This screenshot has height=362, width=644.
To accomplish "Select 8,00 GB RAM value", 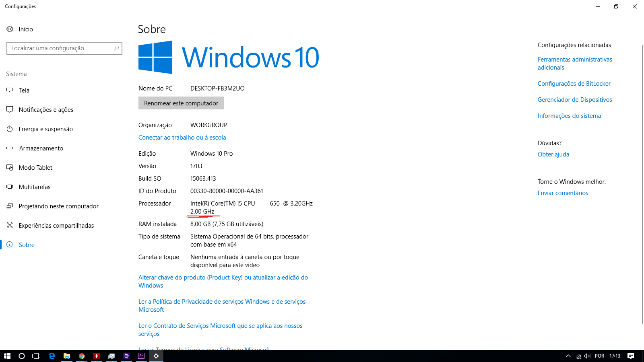I will [227, 224].
